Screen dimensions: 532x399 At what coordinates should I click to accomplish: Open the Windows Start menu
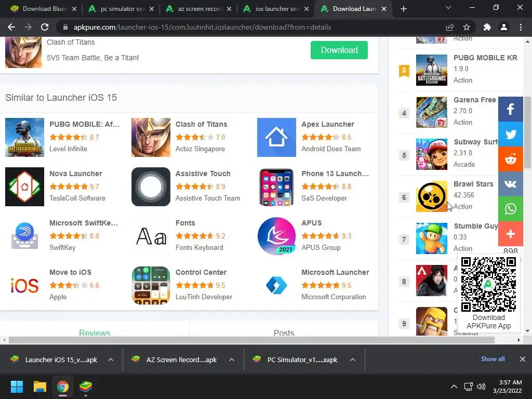17,387
